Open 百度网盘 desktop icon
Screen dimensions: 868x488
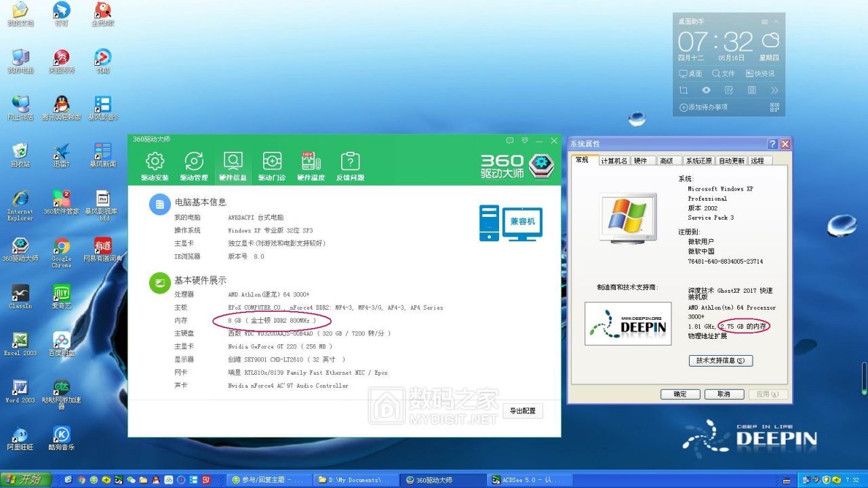(x=62, y=344)
